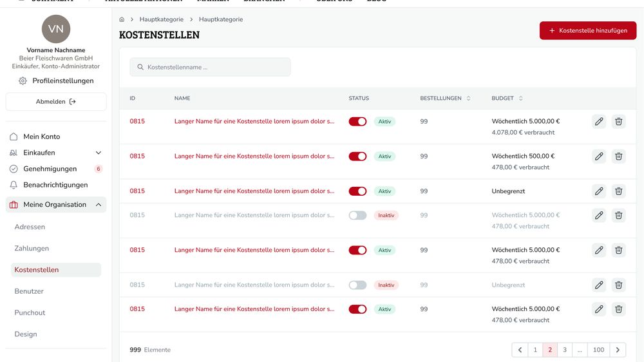Collapse Meine Organisation with its chevron
Viewport: 644px width, 362px height.
click(x=99, y=205)
